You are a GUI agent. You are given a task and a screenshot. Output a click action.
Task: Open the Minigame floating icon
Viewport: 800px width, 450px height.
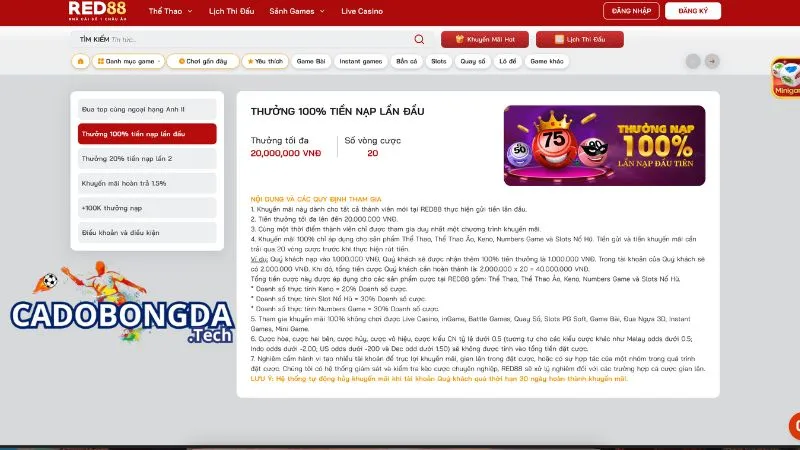[x=786, y=77]
